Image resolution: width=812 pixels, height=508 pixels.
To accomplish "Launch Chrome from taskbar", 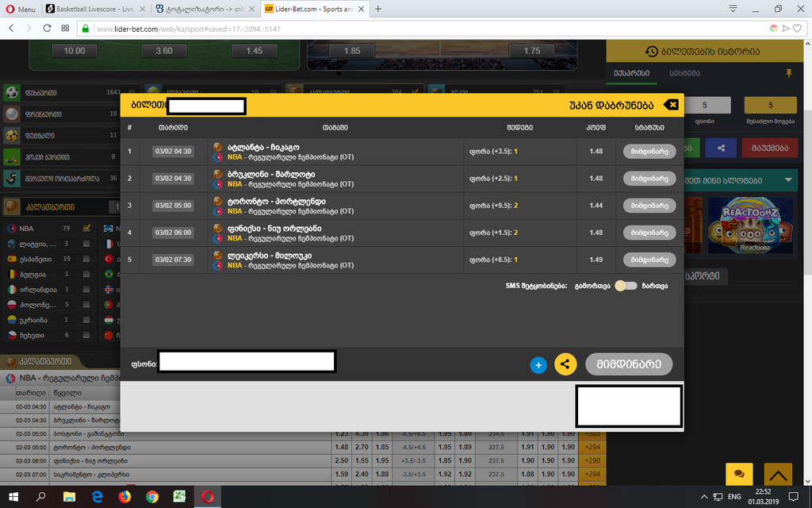I will 152,497.
